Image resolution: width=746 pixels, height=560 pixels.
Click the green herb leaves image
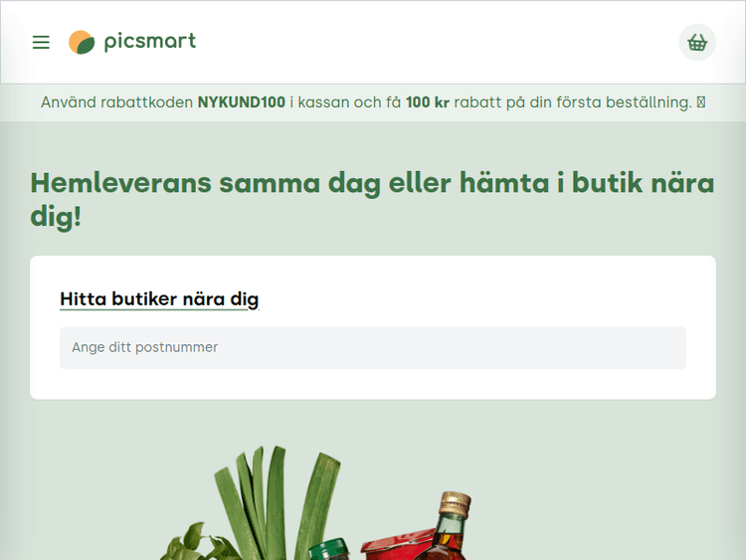click(198, 542)
